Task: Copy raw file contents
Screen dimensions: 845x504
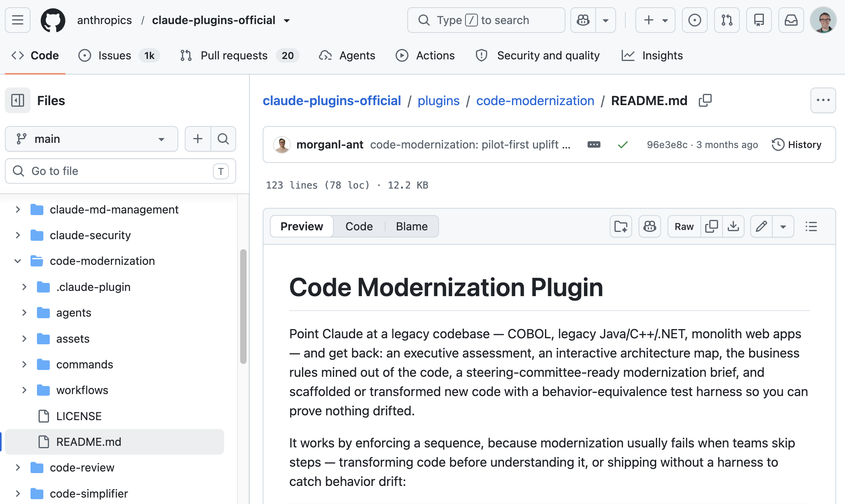Action: click(712, 226)
